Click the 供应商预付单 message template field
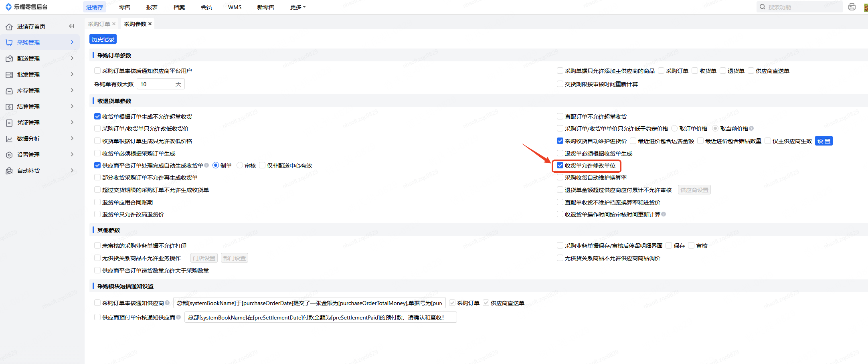868x364 pixels. pos(321,317)
